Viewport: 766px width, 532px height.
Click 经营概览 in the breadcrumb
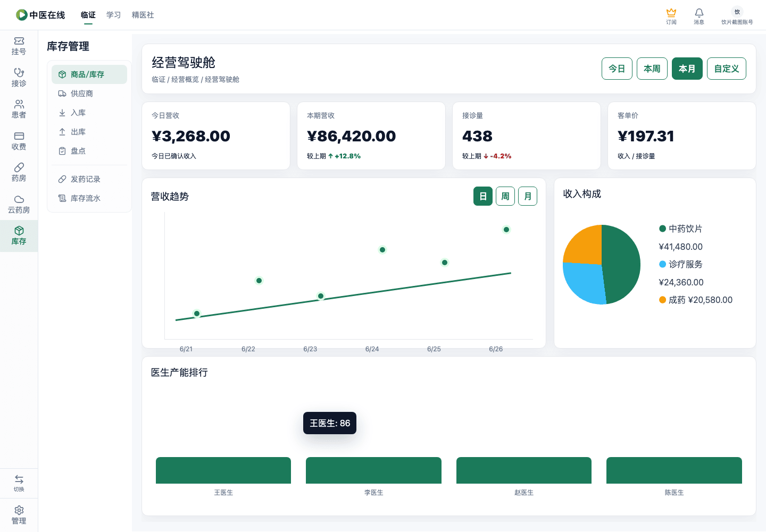(185, 79)
